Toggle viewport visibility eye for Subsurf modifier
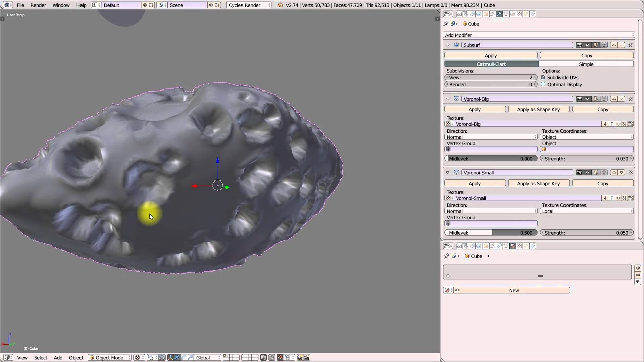The width and height of the screenshot is (644, 362). point(587,45)
